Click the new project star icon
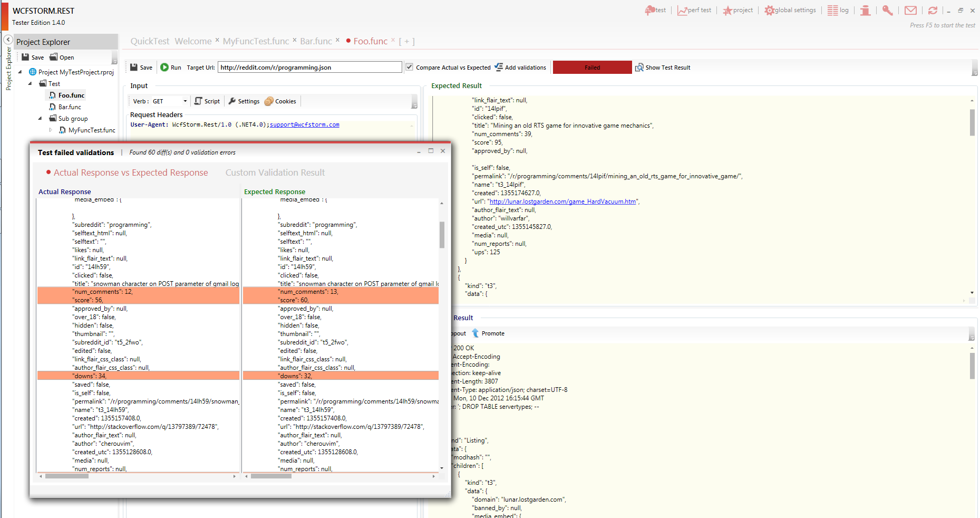The image size is (980, 518). 727,11
